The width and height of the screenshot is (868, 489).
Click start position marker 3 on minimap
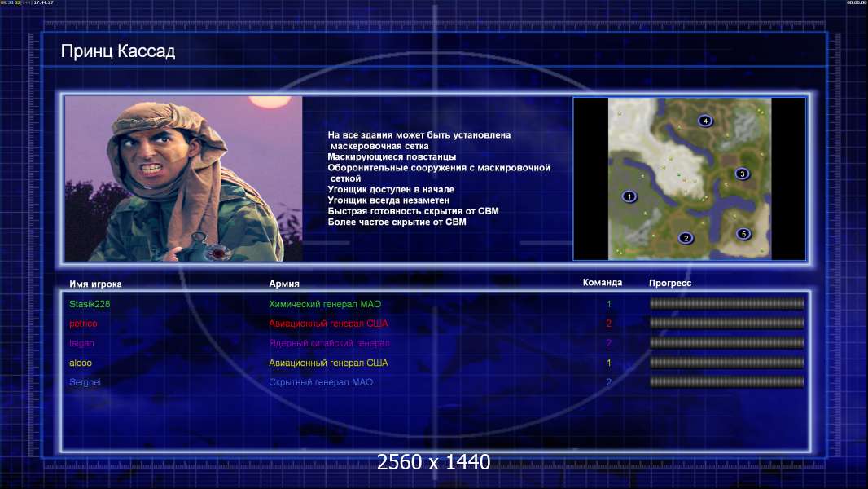point(742,174)
